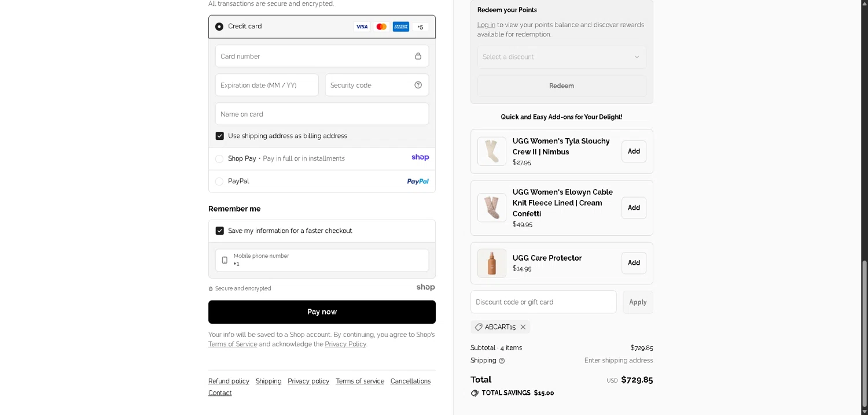Click the $27.95 price
The width and height of the screenshot is (868, 415).
(522, 162)
